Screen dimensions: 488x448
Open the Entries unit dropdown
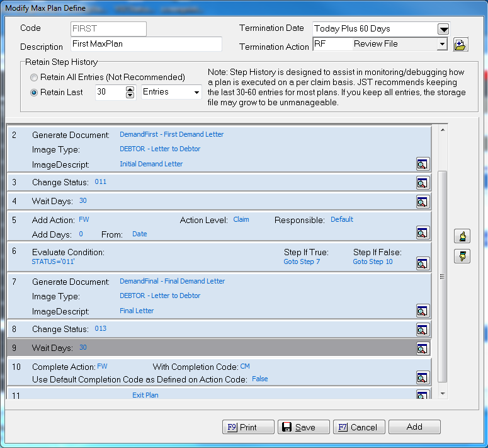[196, 93]
